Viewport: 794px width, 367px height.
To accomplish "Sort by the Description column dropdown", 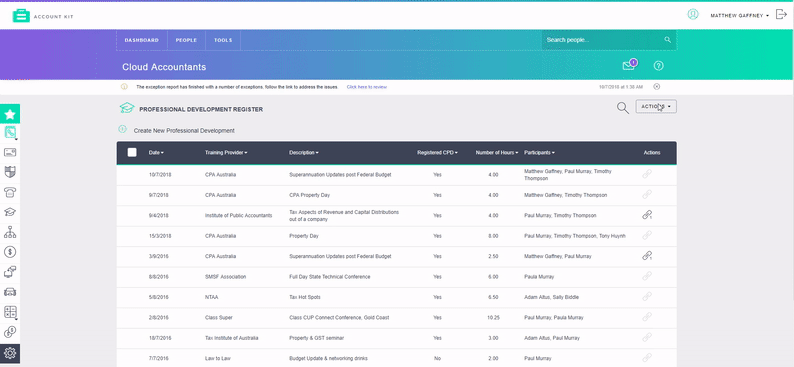I will pyautogui.click(x=304, y=152).
